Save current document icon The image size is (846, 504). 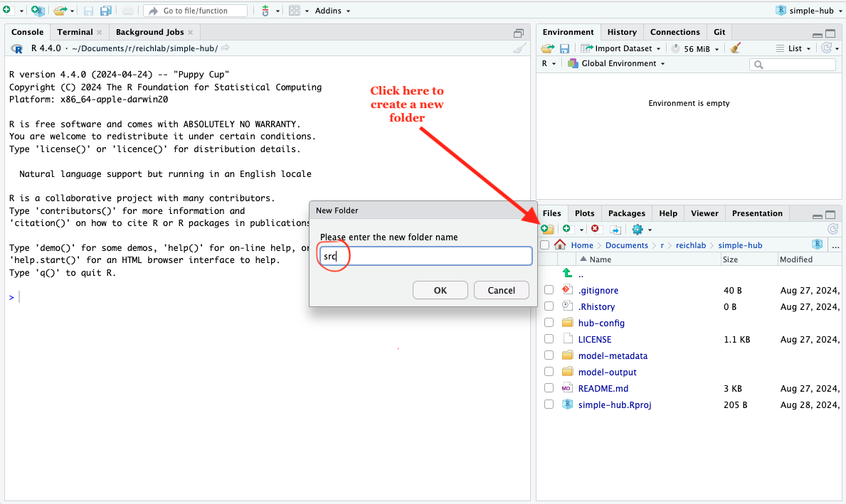pyautogui.click(x=88, y=11)
